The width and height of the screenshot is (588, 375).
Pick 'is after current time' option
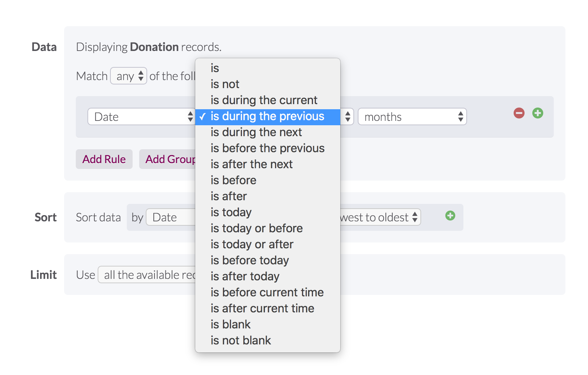point(262,309)
